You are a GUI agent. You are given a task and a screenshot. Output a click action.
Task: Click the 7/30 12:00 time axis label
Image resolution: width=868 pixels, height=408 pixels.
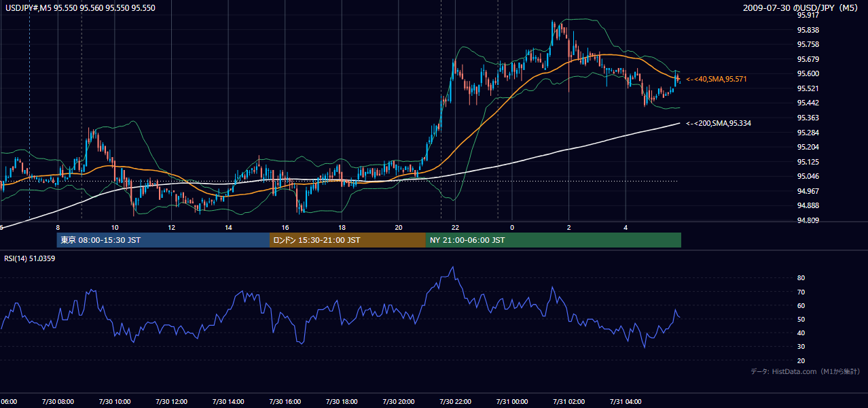[171, 402]
